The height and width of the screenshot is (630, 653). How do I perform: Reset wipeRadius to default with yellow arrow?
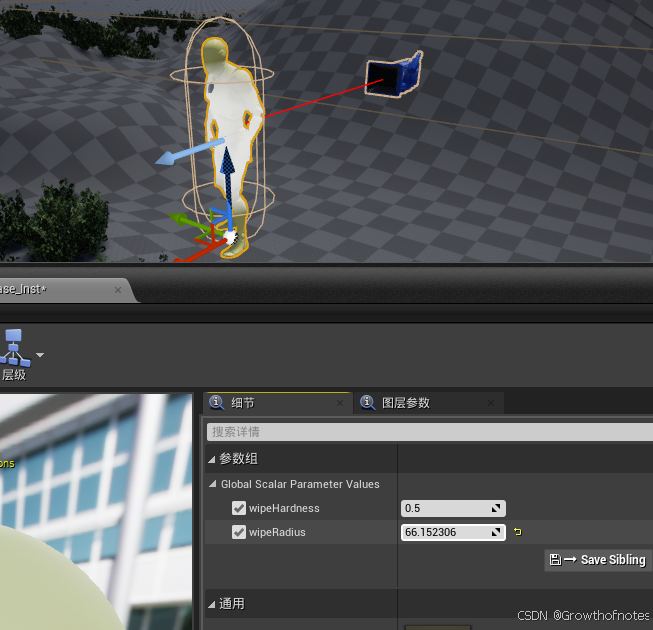(518, 532)
